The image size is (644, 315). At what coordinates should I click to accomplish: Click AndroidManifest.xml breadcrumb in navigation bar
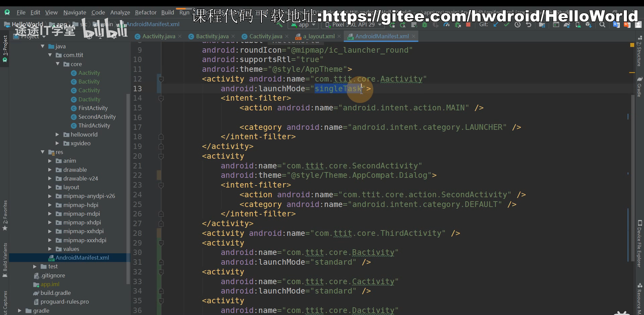tap(153, 24)
